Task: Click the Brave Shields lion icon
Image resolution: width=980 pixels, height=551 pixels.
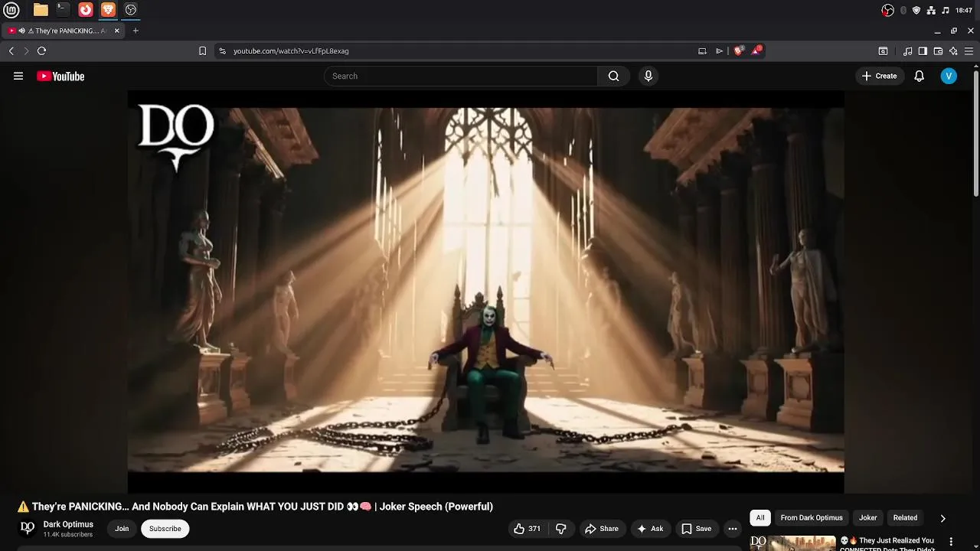Action: point(739,51)
